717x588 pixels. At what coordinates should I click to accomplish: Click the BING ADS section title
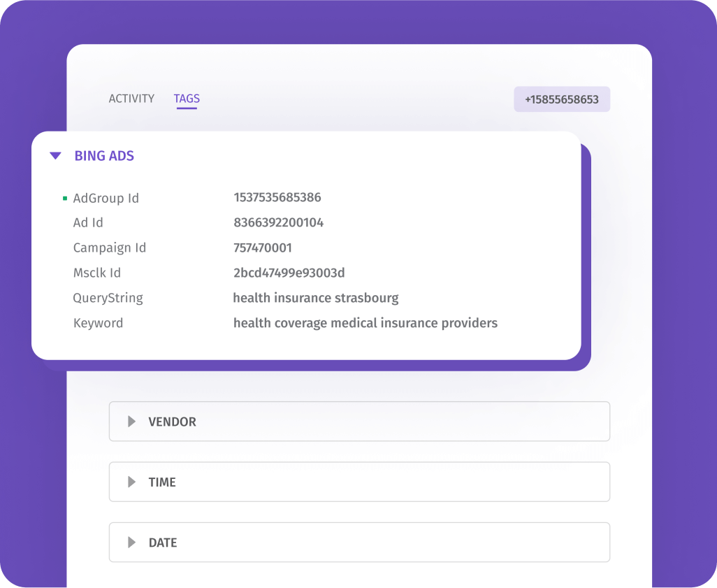(x=104, y=156)
